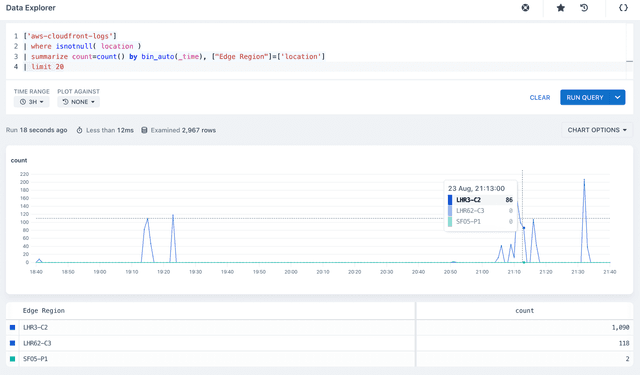Click the star favorite icon
Screen dimensions: 640x375
click(x=561, y=8)
